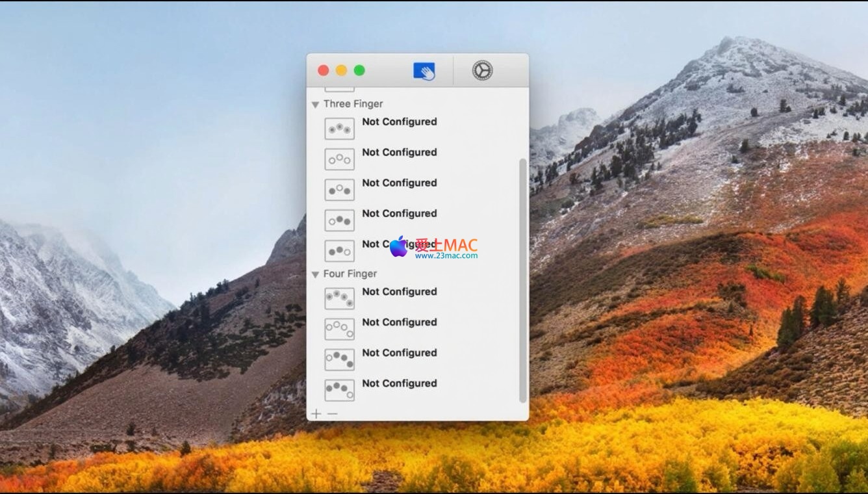Collapse the Four Finger group triangle
Image resolution: width=868 pixels, height=494 pixels.
pyautogui.click(x=315, y=274)
